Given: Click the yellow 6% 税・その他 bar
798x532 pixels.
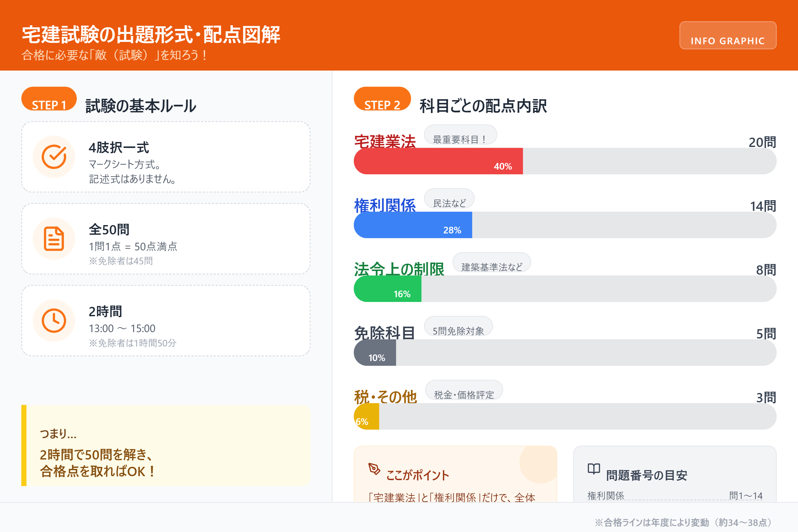Looking at the screenshot, I should (x=367, y=416).
